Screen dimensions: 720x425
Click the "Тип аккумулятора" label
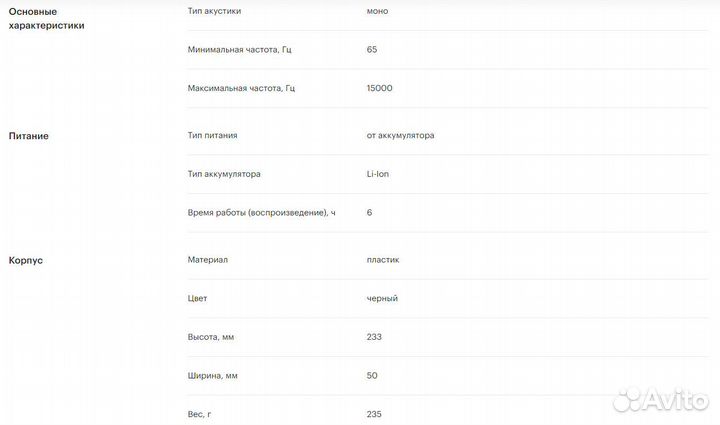pyautogui.click(x=224, y=174)
